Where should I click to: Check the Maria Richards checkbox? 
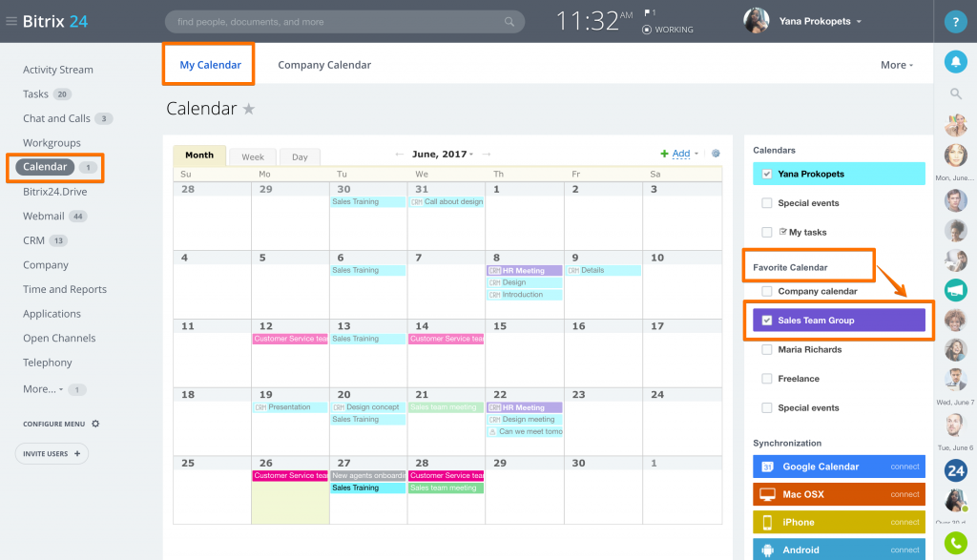[x=767, y=349]
